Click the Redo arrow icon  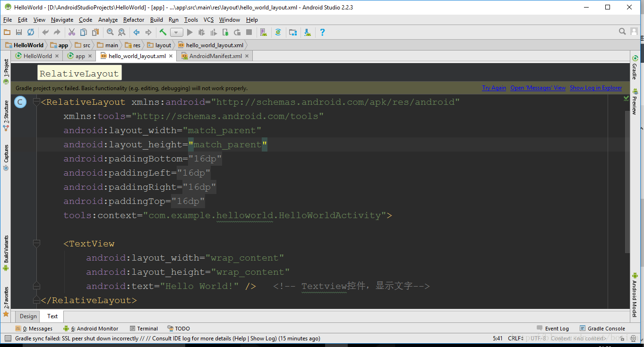pyautogui.click(x=57, y=32)
